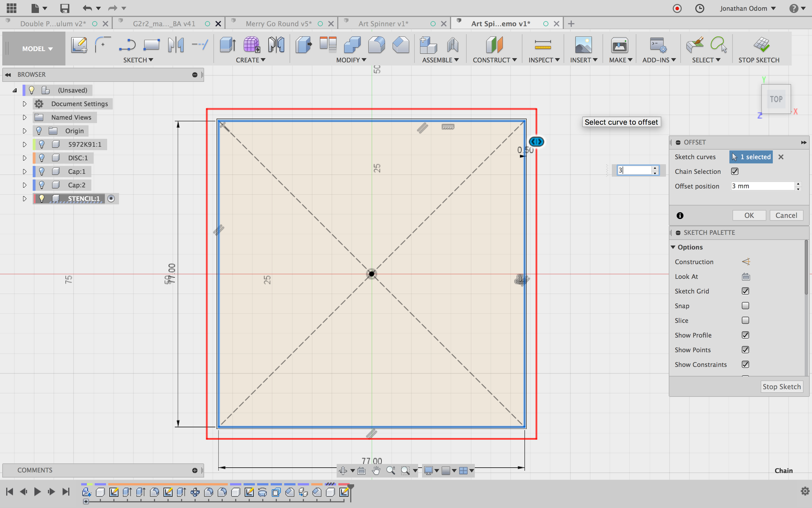The width and height of the screenshot is (812, 508).
Task: Click the Offset position input field
Action: pos(762,186)
